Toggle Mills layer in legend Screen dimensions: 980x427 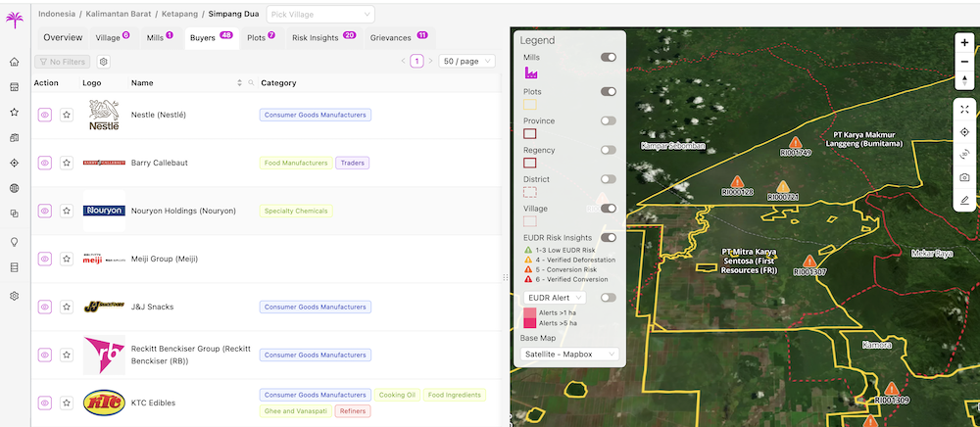tap(609, 58)
